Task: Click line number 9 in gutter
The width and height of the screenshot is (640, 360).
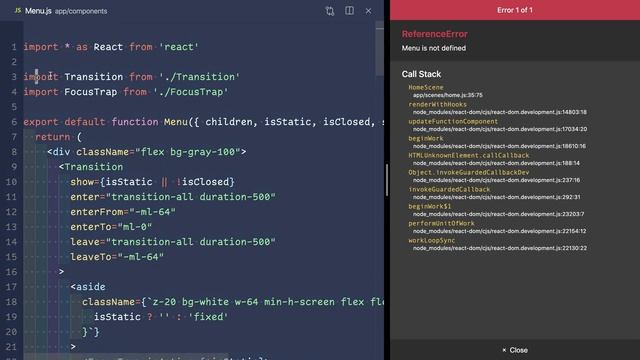Action: pyautogui.click(x=14, y=167)
